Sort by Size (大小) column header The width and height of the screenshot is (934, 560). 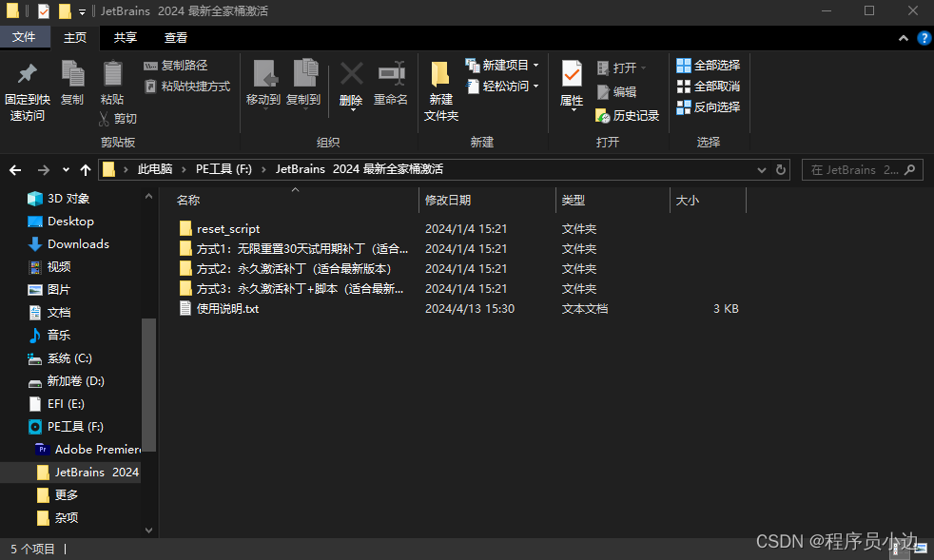pos(708,201)
